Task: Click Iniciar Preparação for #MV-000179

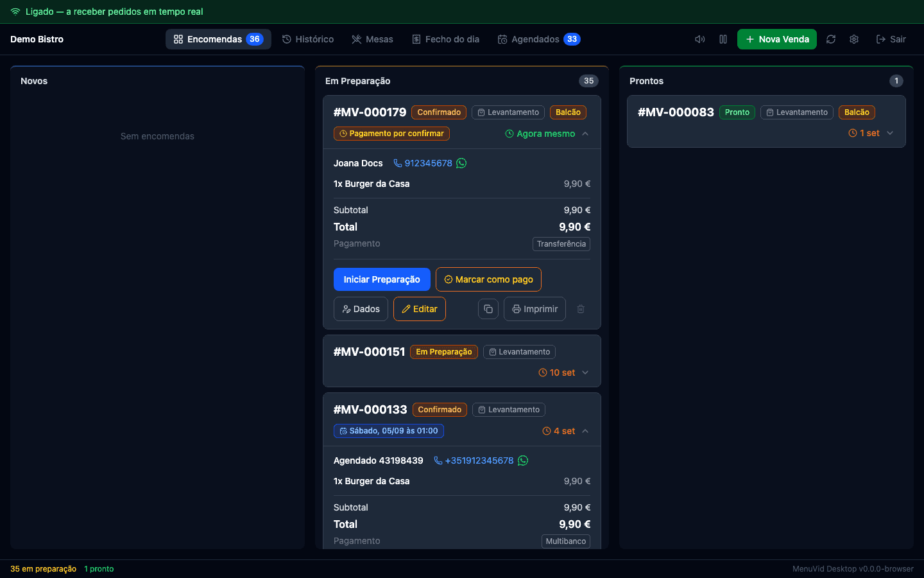Action: [382, 279]
